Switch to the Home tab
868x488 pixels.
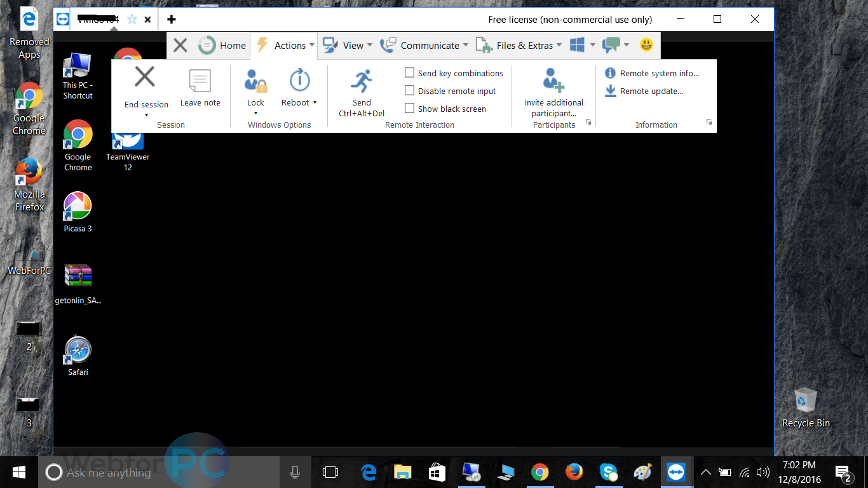222,45
